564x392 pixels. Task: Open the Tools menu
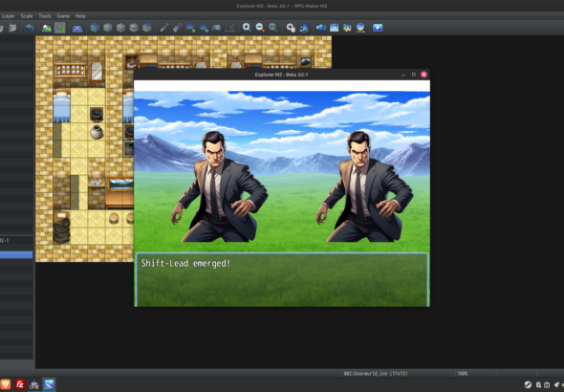tap(45, 16)
